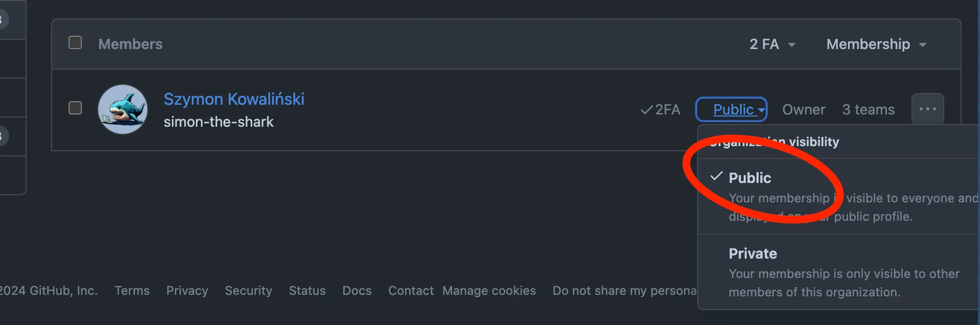980x325 pixels.
Task: Click the caret arrow next to Membership
Action: click(923, 45)
